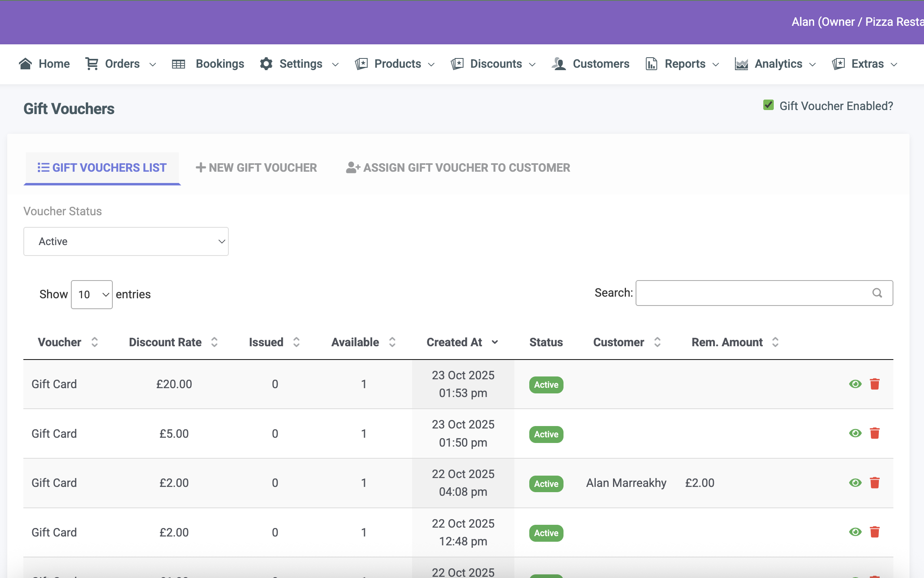Uncheck the Gift Voucher Enabled checkbox
924x578 pixels.
(x=768, y=106)
